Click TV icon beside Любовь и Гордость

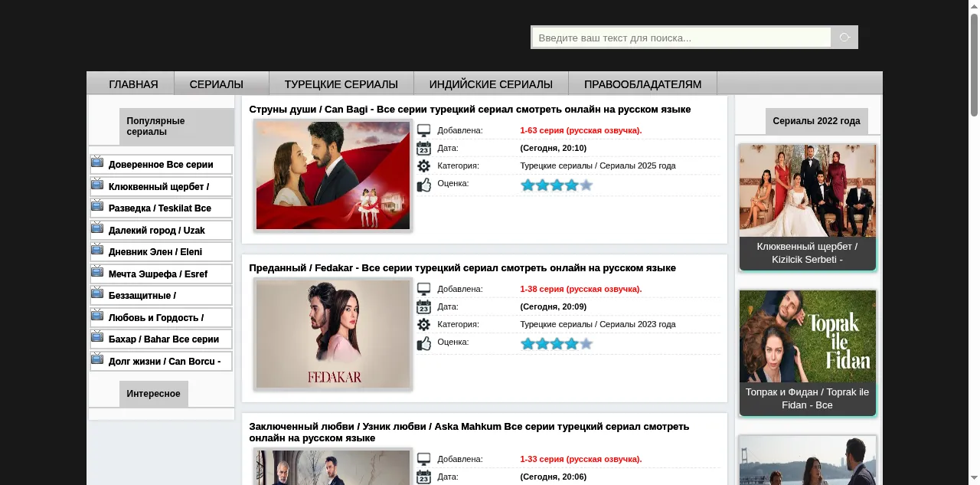click(97, 315)
